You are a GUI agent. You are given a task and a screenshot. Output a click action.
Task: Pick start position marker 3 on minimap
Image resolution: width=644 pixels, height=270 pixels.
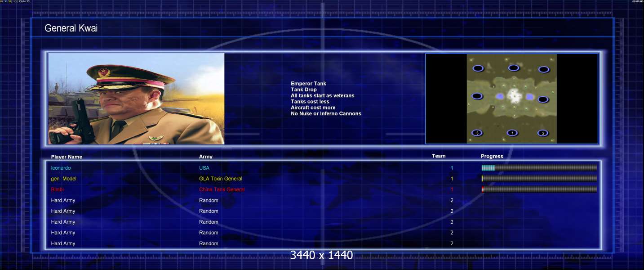pos(477,133)
